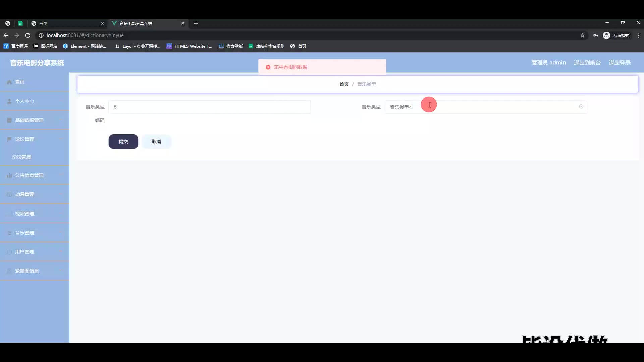The height and width of the screenshot is (362, 644).
Task: Clear the 音乐类型 field using the clear icon
Action: [x=581, y=107]
